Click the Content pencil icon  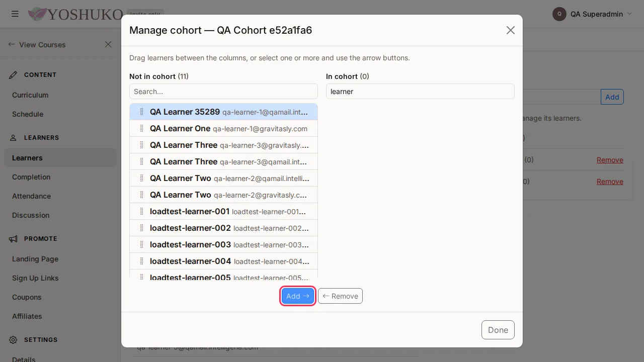[14, 75]
